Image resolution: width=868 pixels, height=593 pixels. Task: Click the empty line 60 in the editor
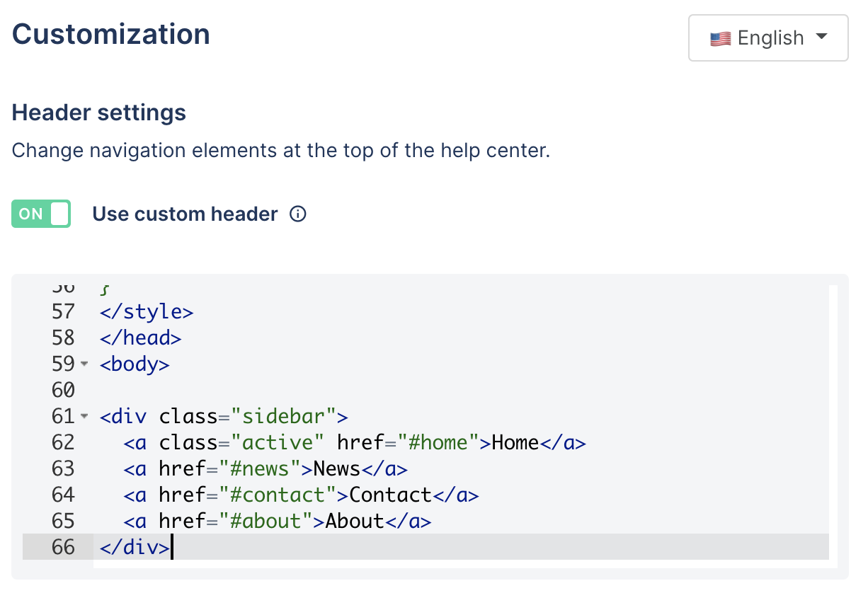click(460, 390)
